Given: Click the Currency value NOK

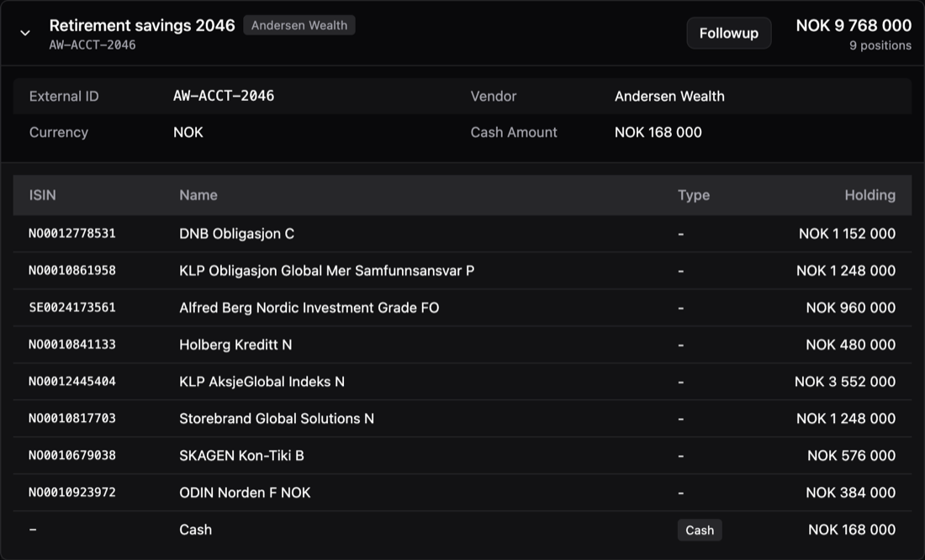Looking at the screenshot, I should [x=188, y=132].
